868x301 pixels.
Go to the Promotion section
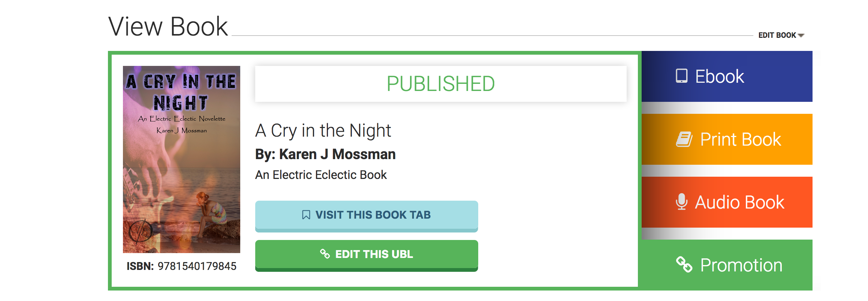pos(727,265)
